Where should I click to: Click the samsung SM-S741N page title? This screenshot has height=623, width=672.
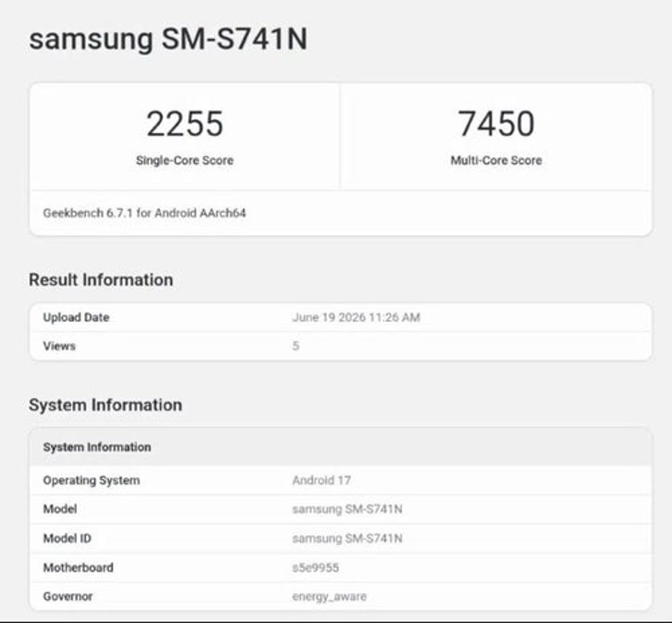168,39
